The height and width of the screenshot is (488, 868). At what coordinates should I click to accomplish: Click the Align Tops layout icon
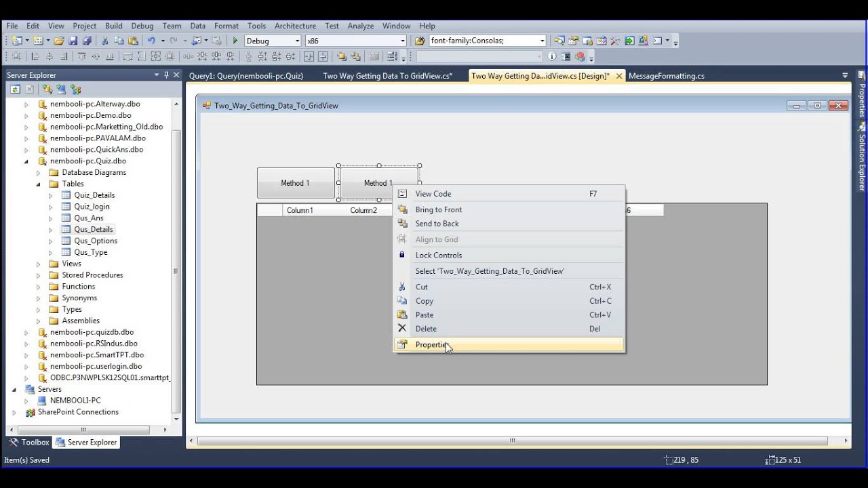pyautogui.click(x=82, y=57)
